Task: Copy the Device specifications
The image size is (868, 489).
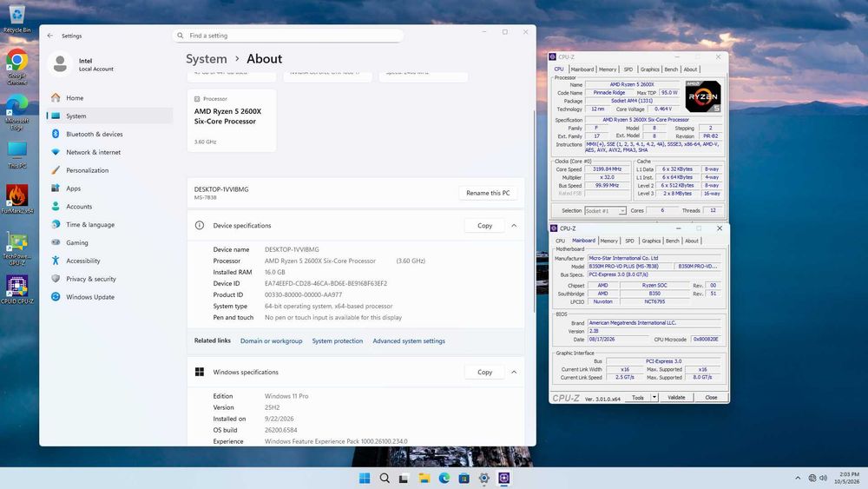Action: coord(484,226)
